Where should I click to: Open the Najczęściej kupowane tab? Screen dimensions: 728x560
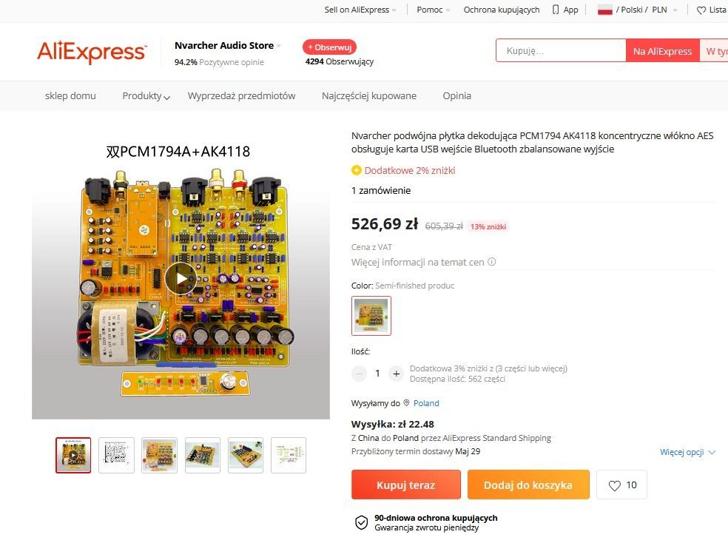pyautogui.click(x=369, y=95)
